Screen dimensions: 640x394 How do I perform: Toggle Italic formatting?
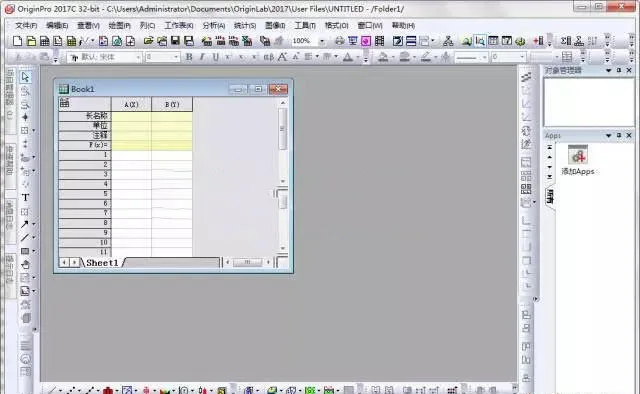(202, 57)
